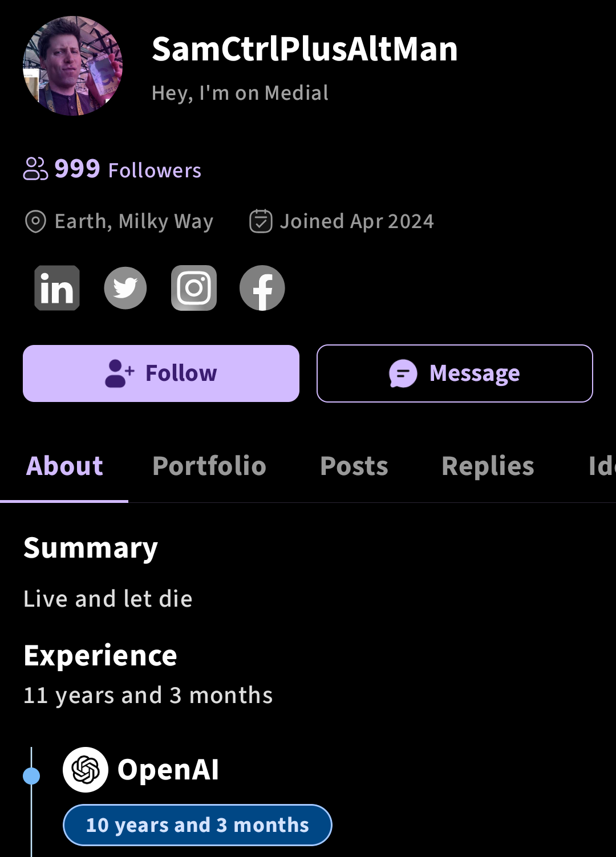This screenshot has height=857, width=616.
Task: Tap the OpenAI company logo
Action: click(86, 770)
